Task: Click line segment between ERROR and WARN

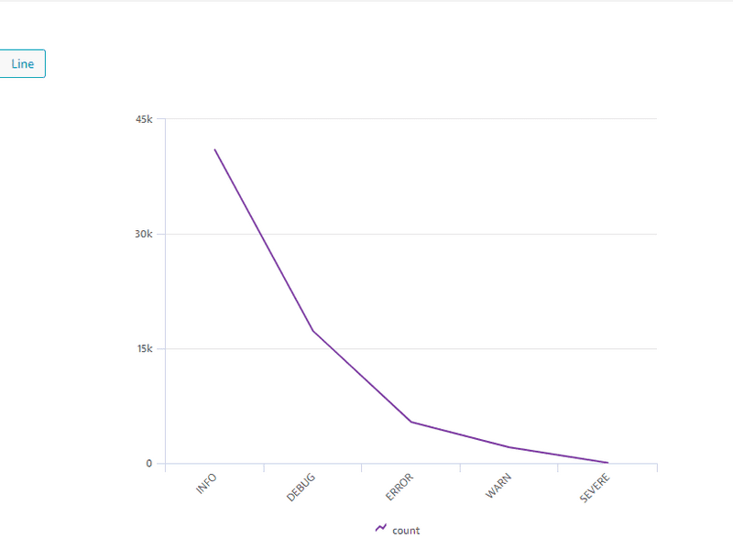Action: pyautogui.click(x=460, y=434)
